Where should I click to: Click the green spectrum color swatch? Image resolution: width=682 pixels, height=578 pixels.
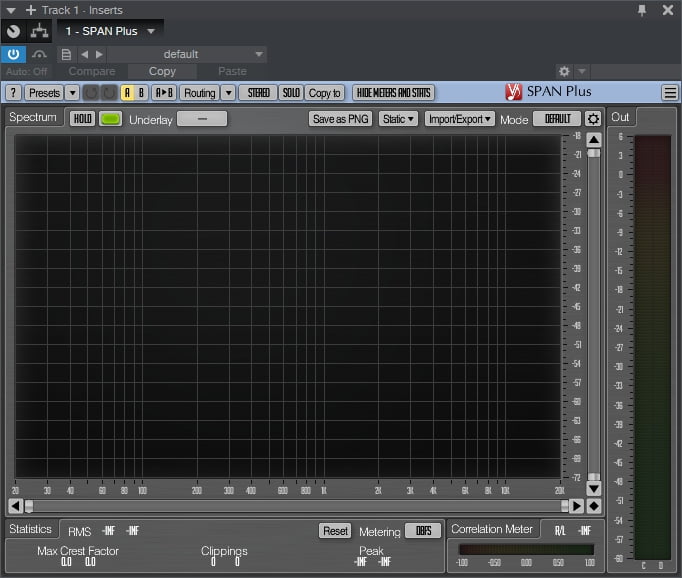(110, 119)
